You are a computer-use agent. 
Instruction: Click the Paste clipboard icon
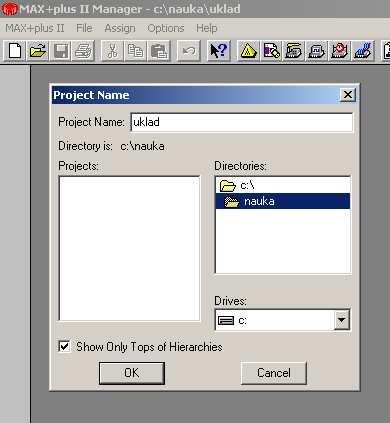(x=158, y=51)
